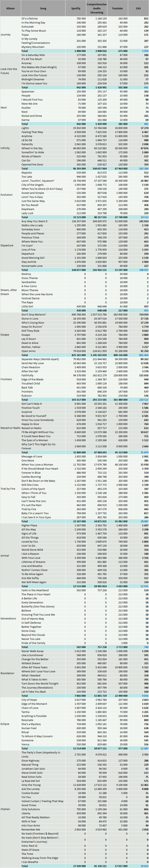
Task: Click the song "Any Way You Want It"
Action: click(x=34, y=221)
